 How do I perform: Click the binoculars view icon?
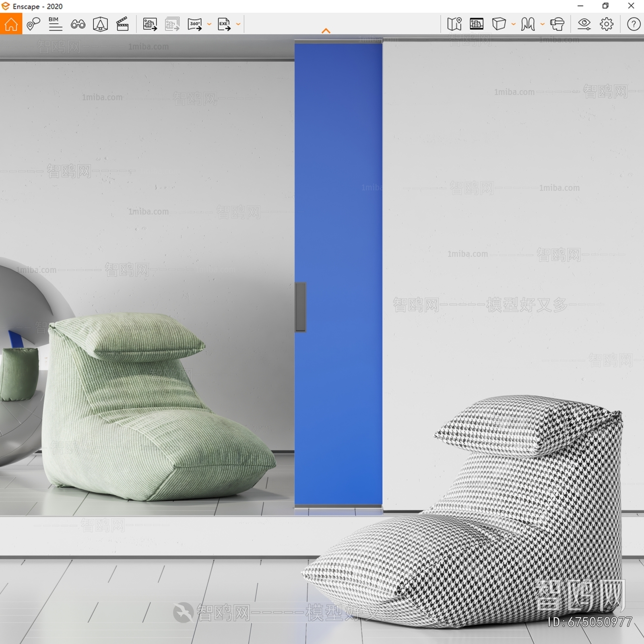pyautogui.click(x=78, y=24)
